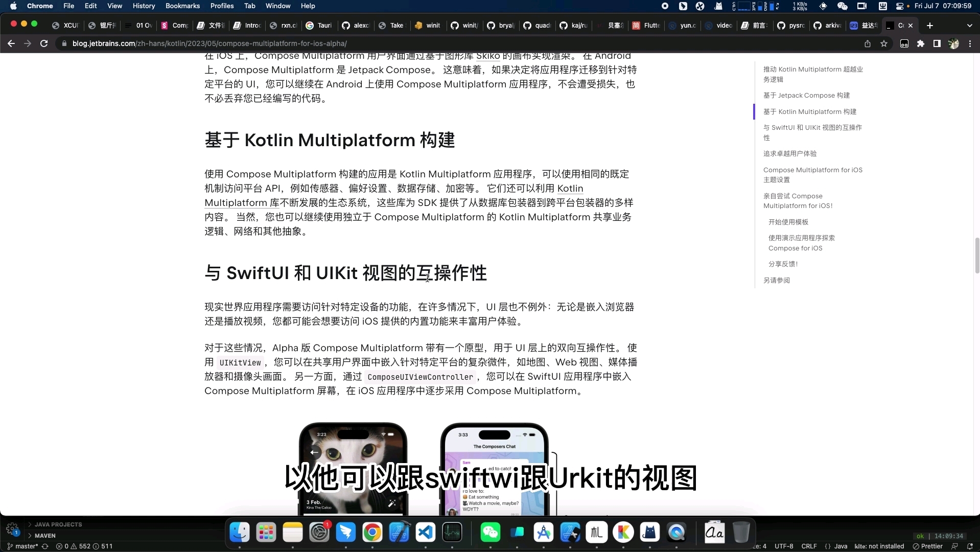Switch to the Flutter tab
Screen dimensions: 980x552
[646, 25]
